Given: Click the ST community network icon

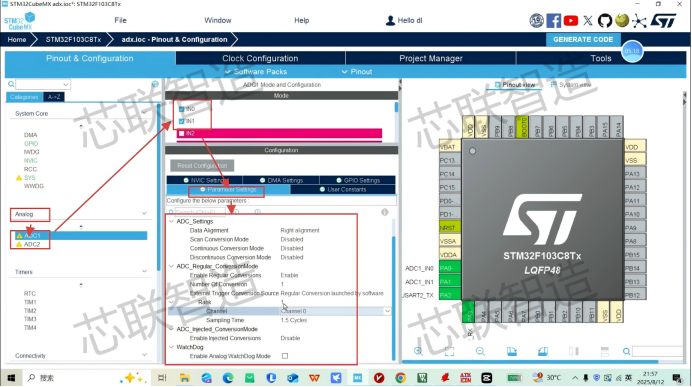Looking at the screenshot, I should tap(639, 20).
